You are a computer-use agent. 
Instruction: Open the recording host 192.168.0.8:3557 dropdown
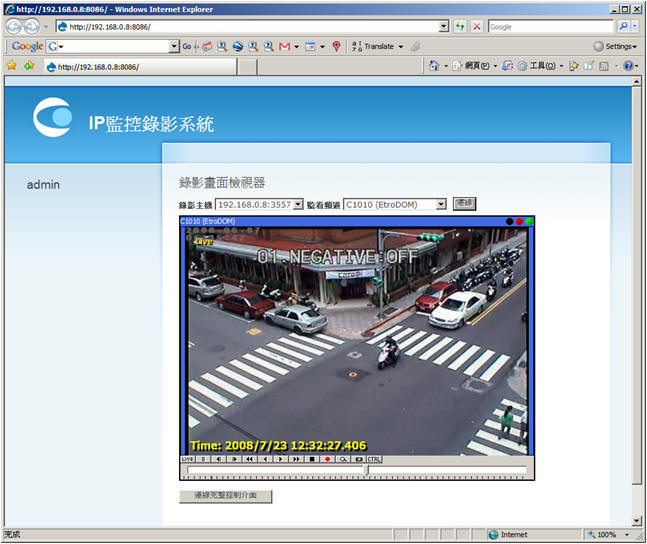[298, 204]
